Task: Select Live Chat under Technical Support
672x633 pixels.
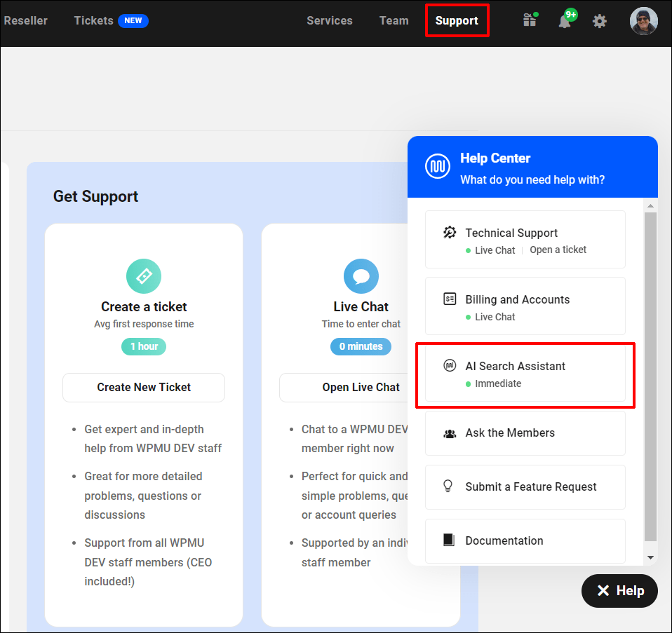Action: (x=495, y=250)
